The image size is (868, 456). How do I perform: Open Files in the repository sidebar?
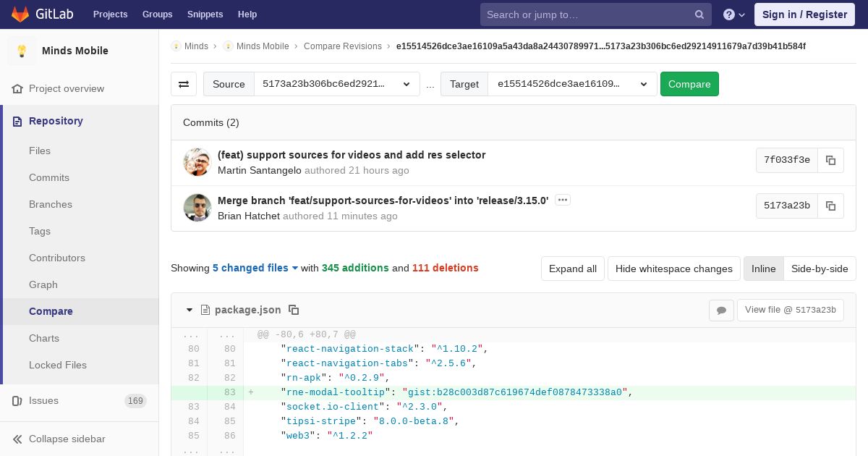[x=40, y=151]
